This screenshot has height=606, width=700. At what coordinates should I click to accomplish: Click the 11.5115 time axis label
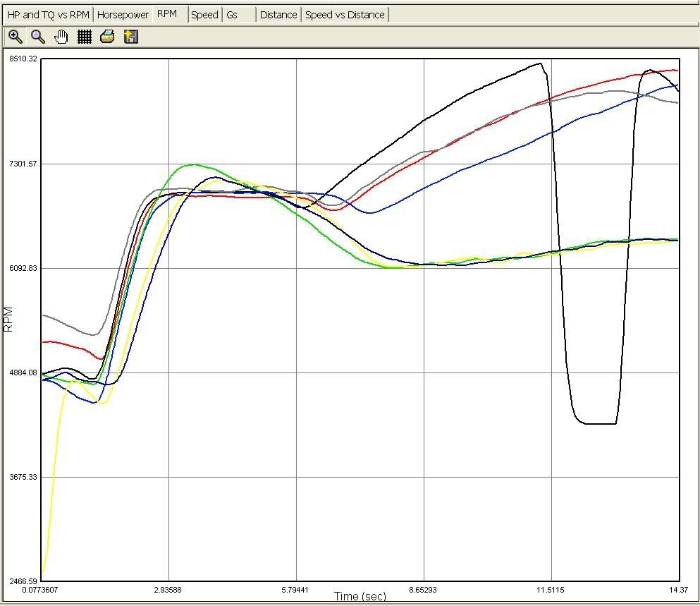551,590
